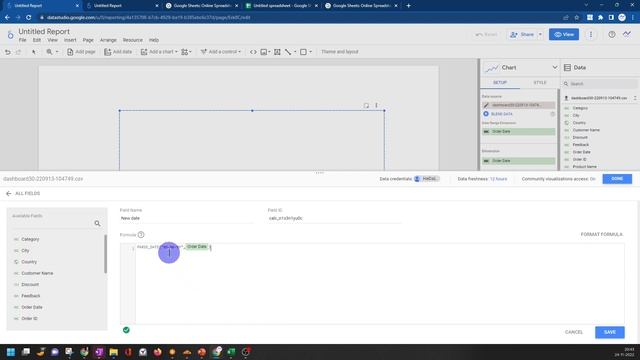Click the Add page button
The height and width of the screenshot is (360, 640).
pos(81,52)
